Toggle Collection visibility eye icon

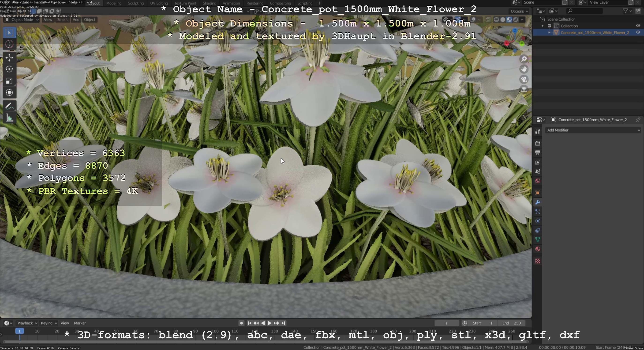638,26
